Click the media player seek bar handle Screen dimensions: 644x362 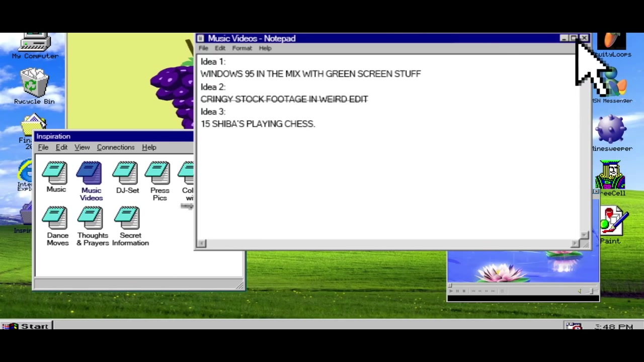[450, 285]
